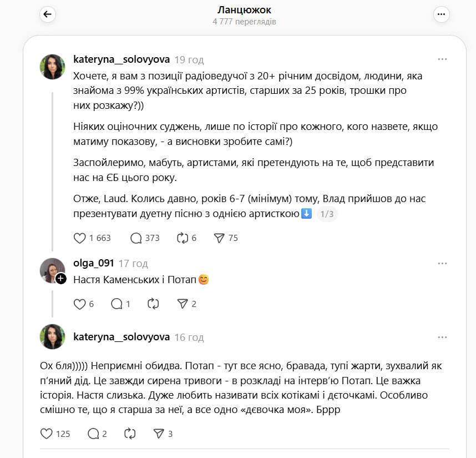This screenshot has height=458, width=476.
Task: Open comments on the 373-reply post
Action: (136, 238)
